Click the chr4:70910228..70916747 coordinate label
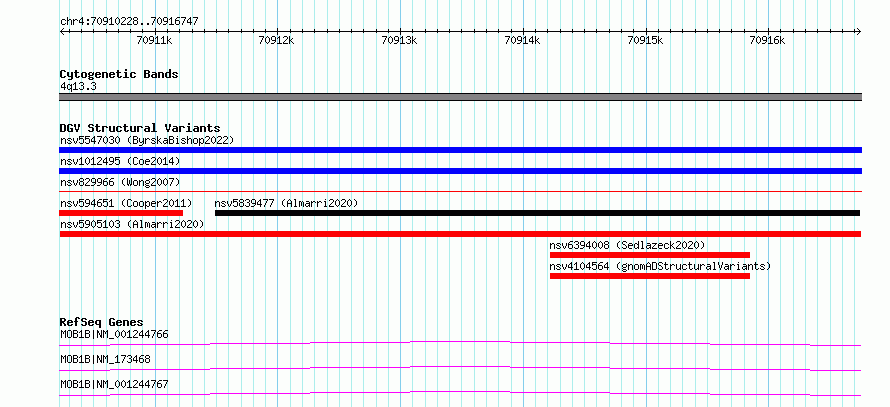 129,22
